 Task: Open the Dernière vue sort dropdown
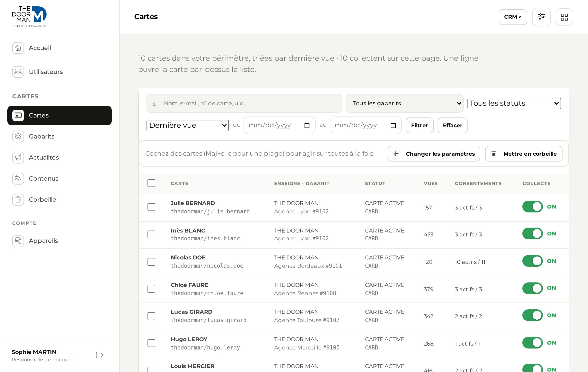pos(187,125)
